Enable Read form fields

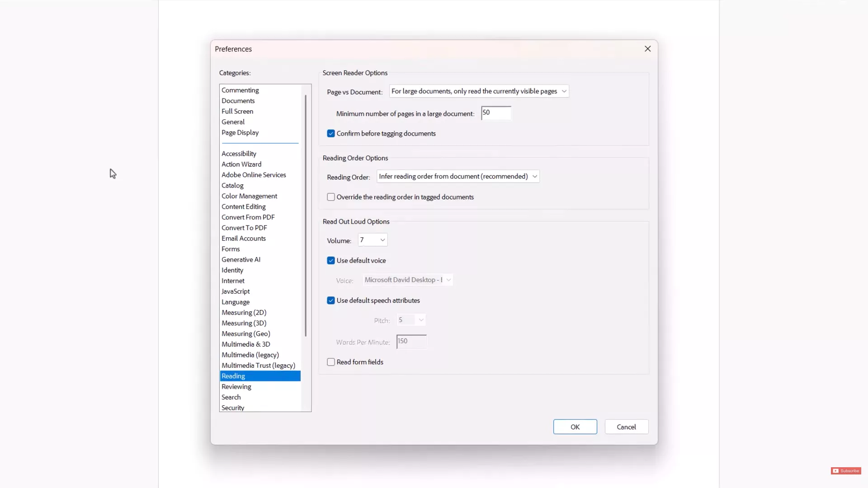(x=331, y=361)
